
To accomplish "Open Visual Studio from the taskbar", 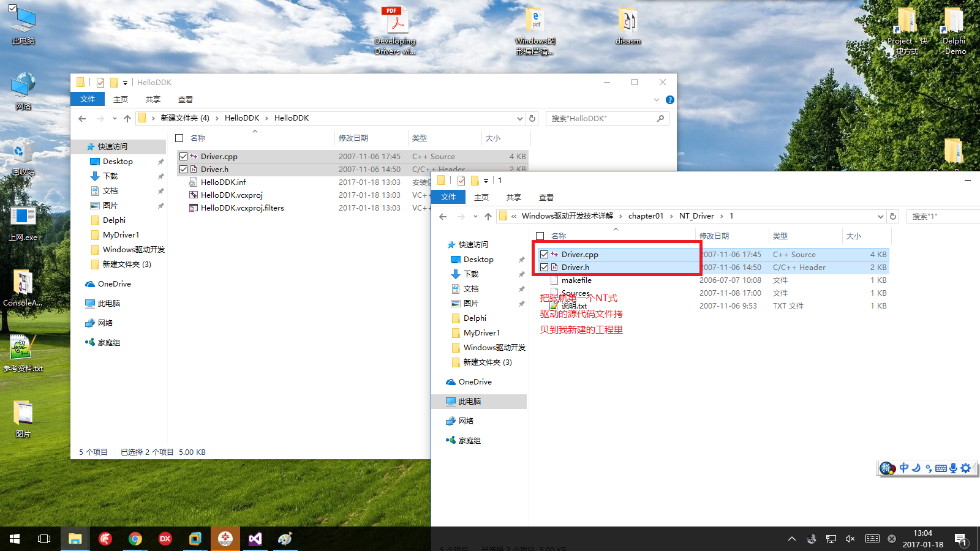I will click(x=255, y=539).
